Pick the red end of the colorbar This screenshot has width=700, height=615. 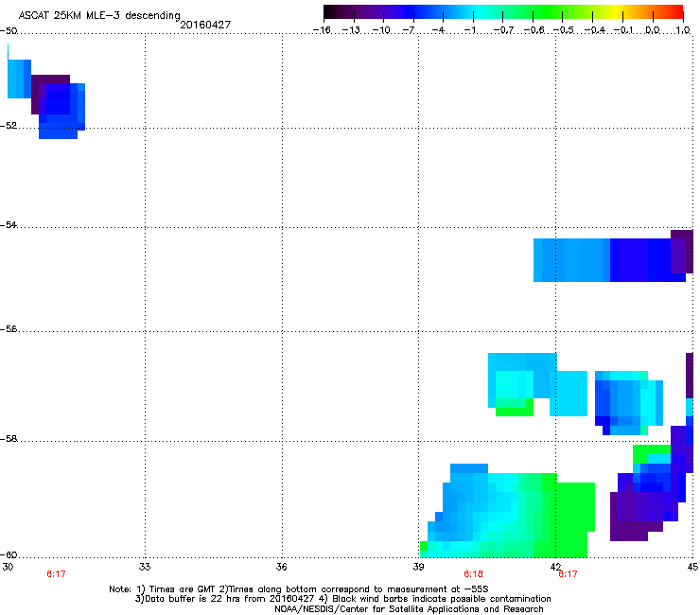677,11
